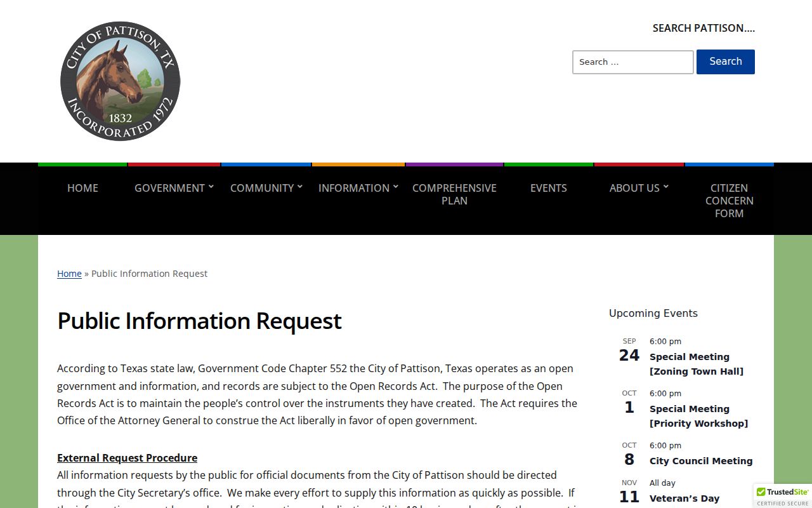Expand the About Us dropdown chevron
The image size is (812, 508).
pyautogui.click(x=666, y=187)
